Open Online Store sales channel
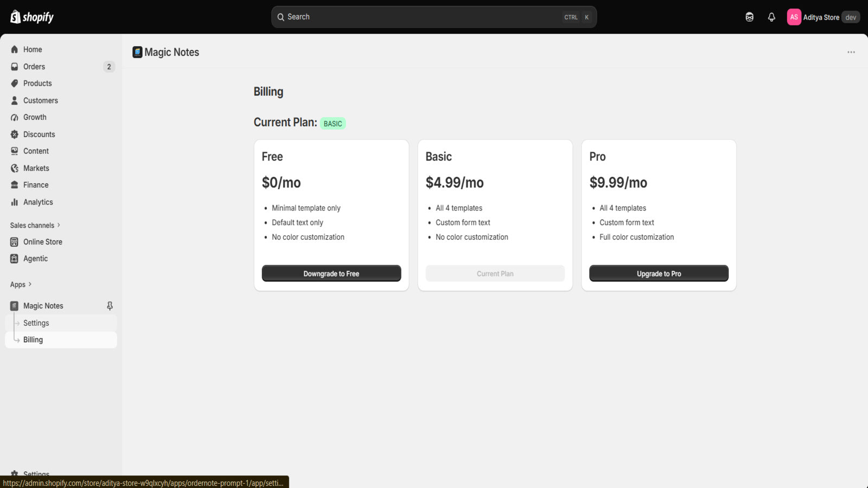This screenshot has width=868, height=488. [x=61, y=242]
